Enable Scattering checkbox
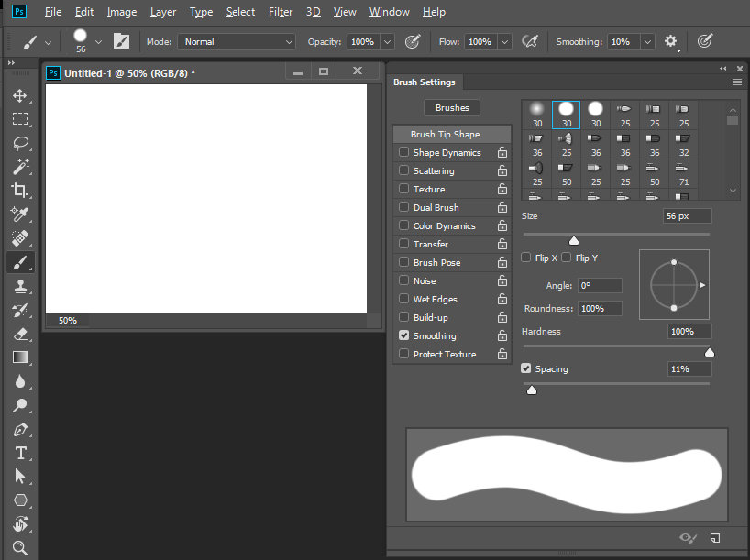Screen dimensions: 750x560 (x=403, y=170)
